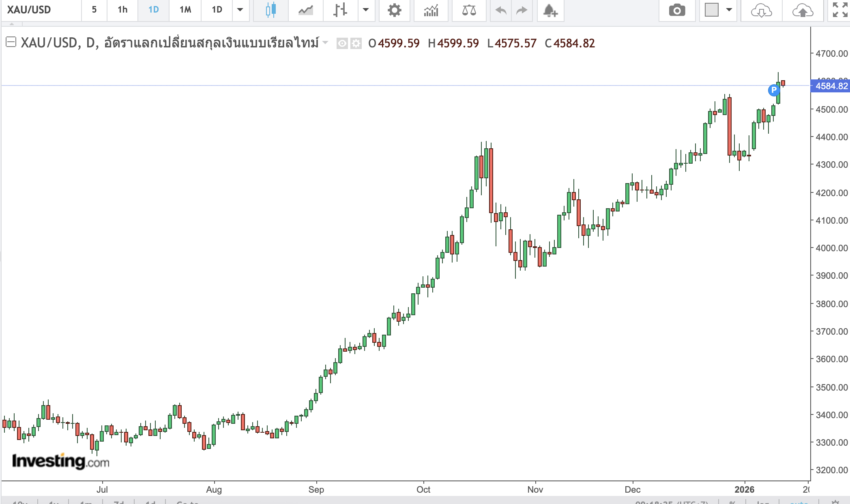
Task: Toggle XAU/USD series visibility eye icon
Action: pyautogui.click(x=342, y=43)
